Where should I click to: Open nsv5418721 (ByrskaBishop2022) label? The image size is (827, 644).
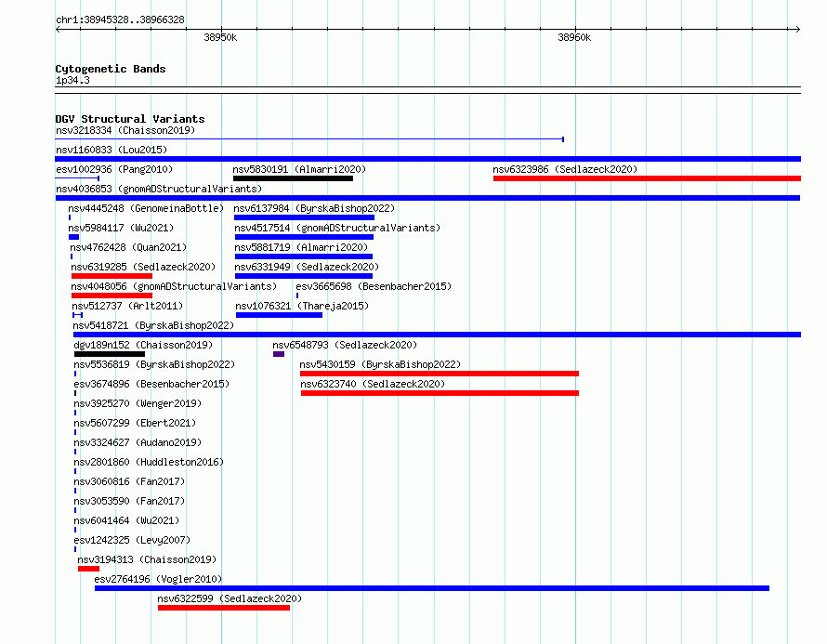pos(153,325)
